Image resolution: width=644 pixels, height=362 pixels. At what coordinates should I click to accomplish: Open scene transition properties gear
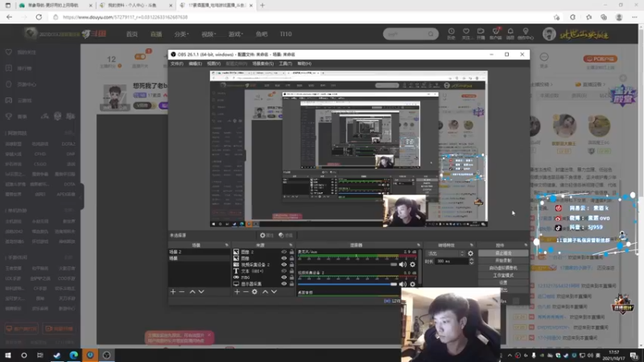point(471,253)
